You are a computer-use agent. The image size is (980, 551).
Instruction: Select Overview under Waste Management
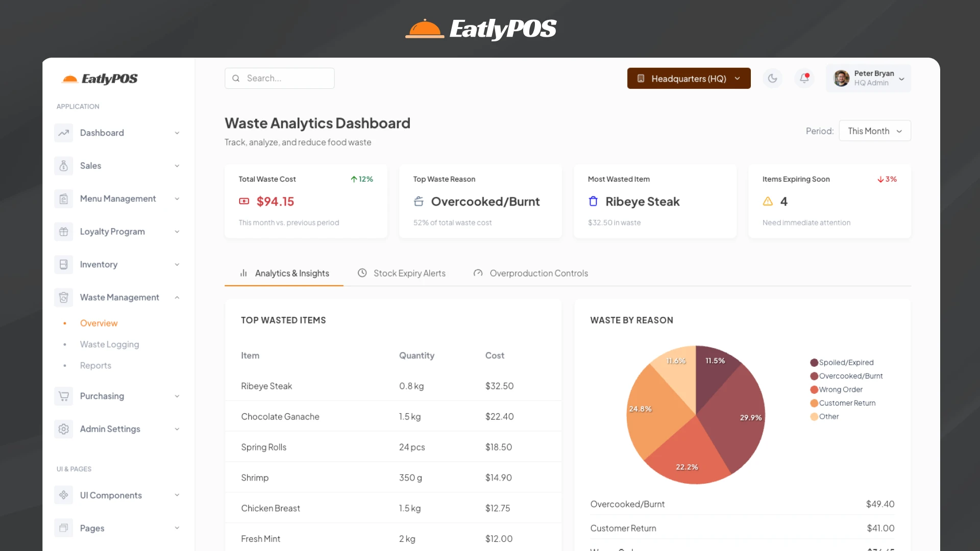coord(99,323)
